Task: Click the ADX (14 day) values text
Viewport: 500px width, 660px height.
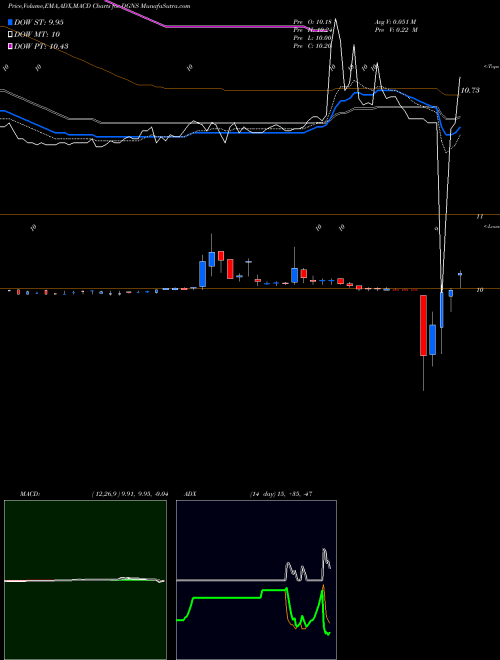Action: tap(280, 494)
